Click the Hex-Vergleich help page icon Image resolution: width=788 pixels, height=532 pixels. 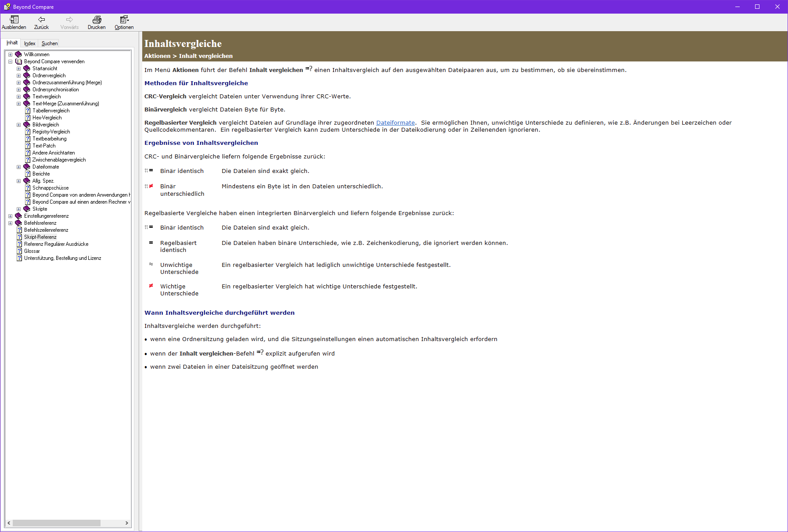pyautogui.click(x=28, y=118)
